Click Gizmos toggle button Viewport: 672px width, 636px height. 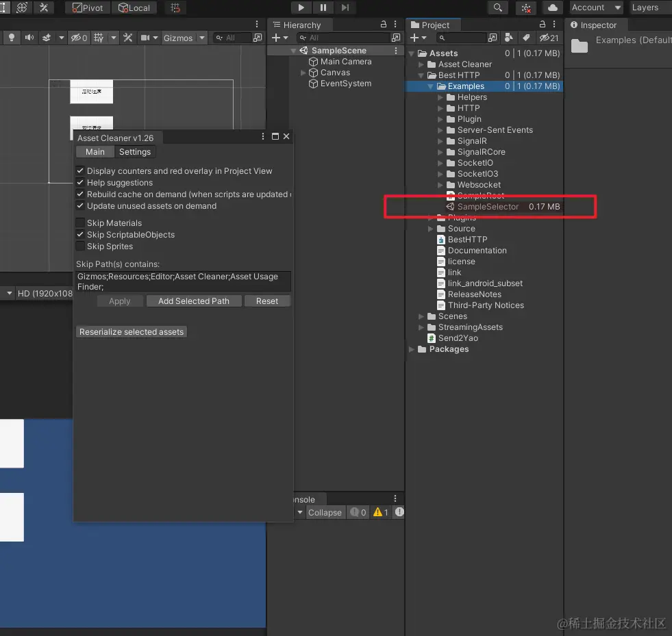click(x=178, y=38)
